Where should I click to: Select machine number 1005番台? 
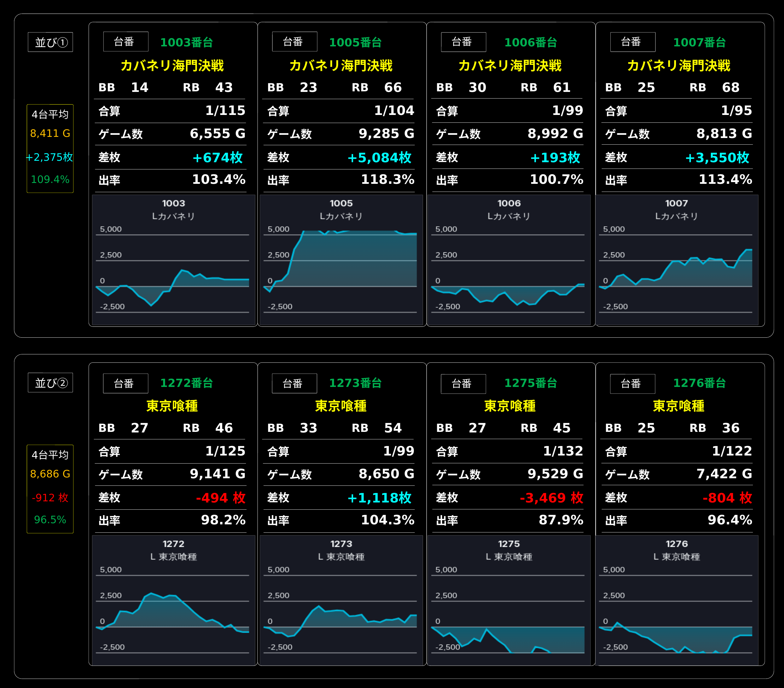pyautogui.click(x=355, y=42)
